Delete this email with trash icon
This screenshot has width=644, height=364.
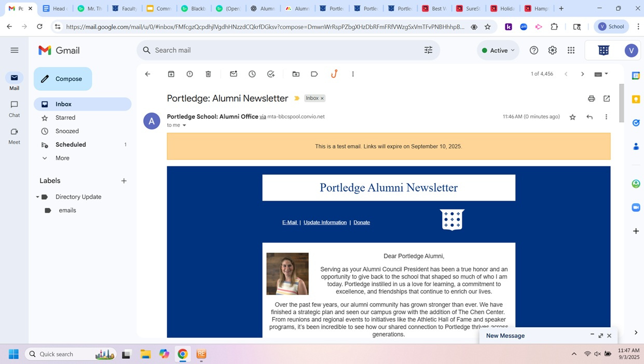209,74
